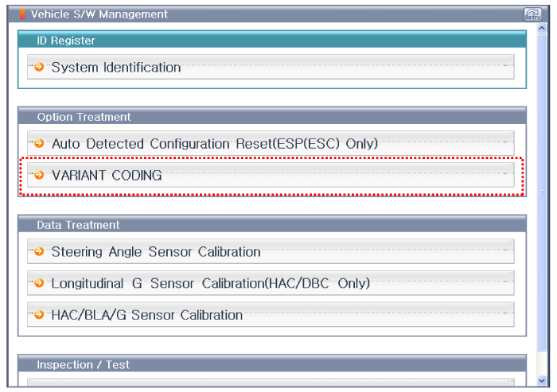557x392 pixels.
Task: Click the arrow icon beside Steering Angle Sensor Calibration
Action: click(39, 252)
